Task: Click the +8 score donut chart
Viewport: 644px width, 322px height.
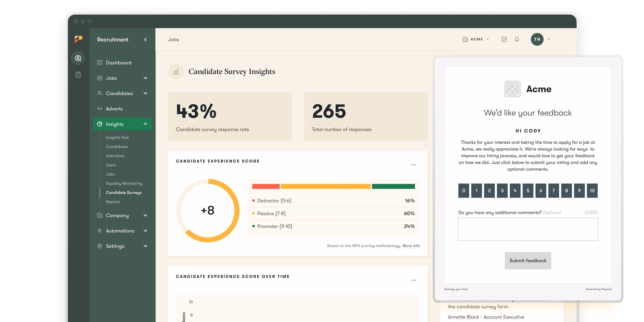Action: [208, 210]
